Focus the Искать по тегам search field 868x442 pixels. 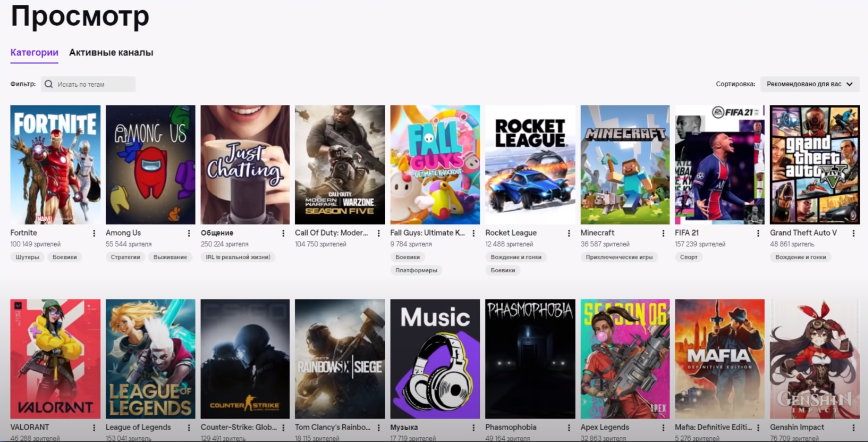(x=88, y=84)
